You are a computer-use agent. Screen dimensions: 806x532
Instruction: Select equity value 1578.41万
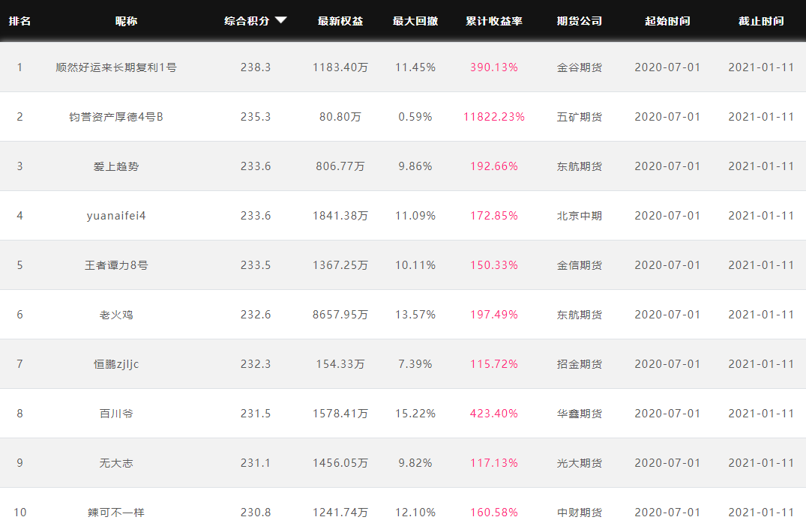(x=340, y=414)
